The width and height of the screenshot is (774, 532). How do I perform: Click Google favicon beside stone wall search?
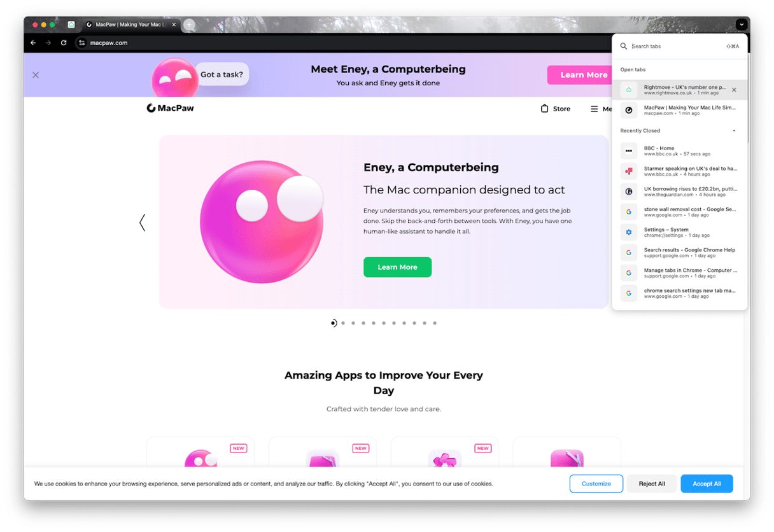tap(629, 212)
